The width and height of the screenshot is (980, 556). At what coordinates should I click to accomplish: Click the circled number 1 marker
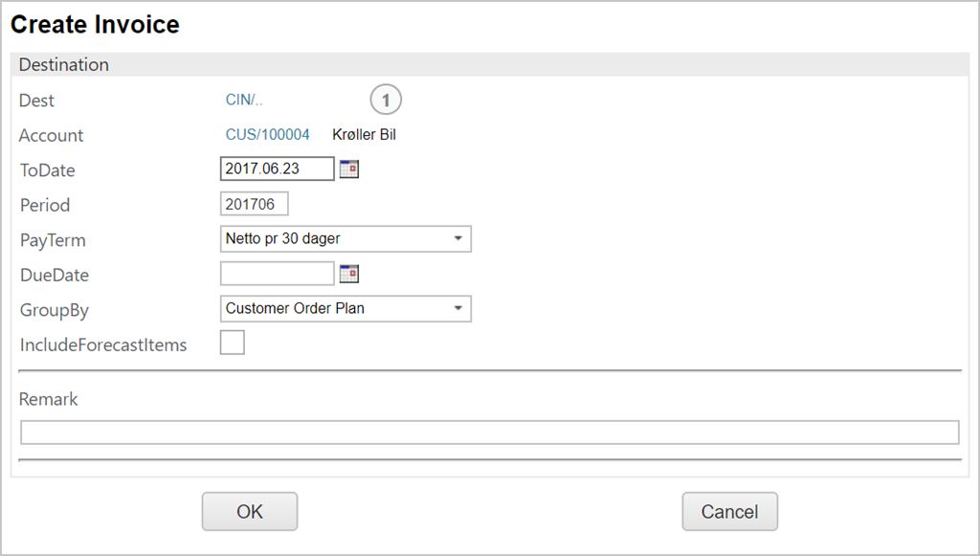(x=386, y=100)
